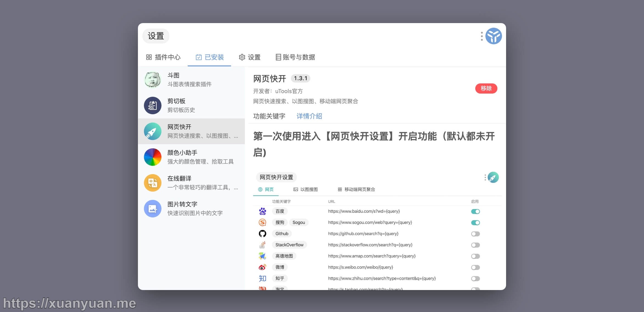Click the StackOverflow logo icon
Viewport: 644px width, 312px height.
[262, 245]
